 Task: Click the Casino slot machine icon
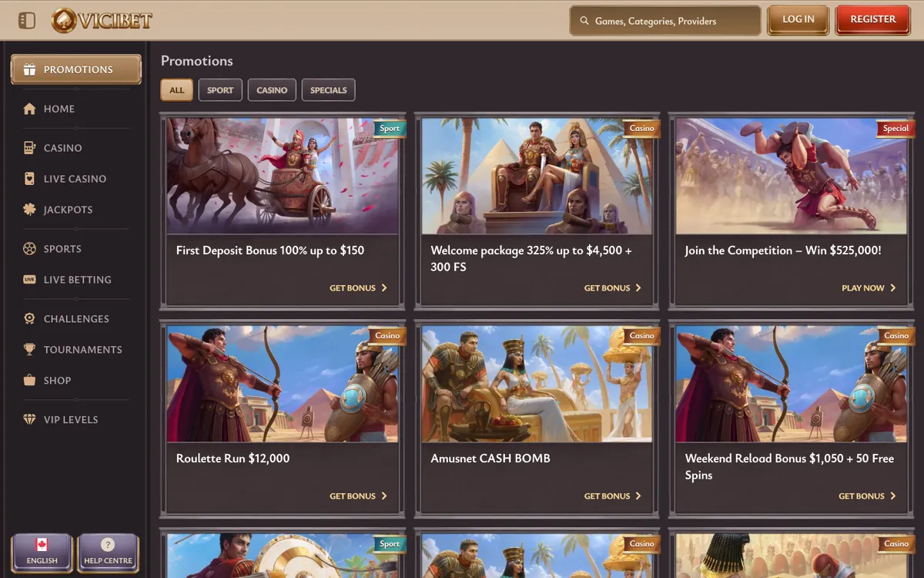29,147
